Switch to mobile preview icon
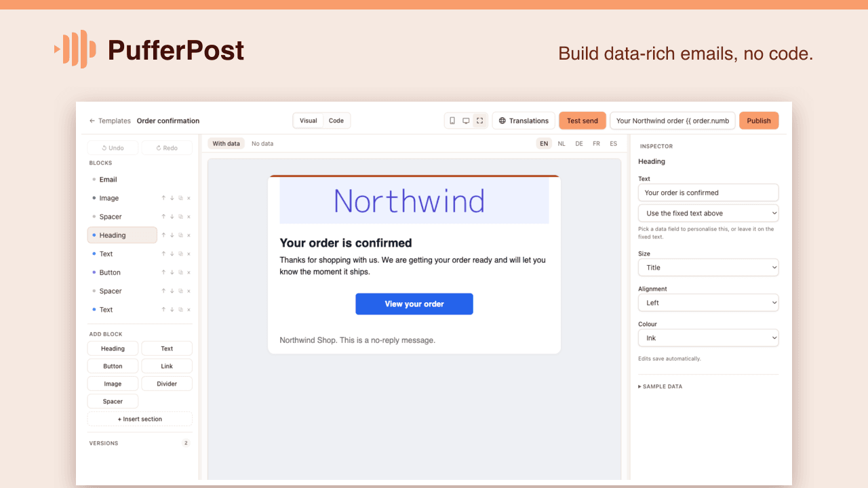Image resolution: width=868 pixels, height=488 pixels. 452,121
